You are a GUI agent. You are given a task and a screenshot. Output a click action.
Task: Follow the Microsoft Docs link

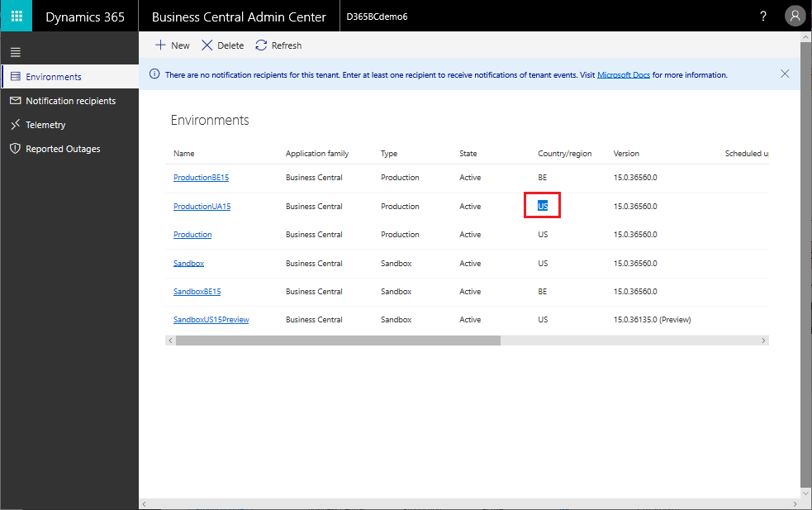point(624,75)
